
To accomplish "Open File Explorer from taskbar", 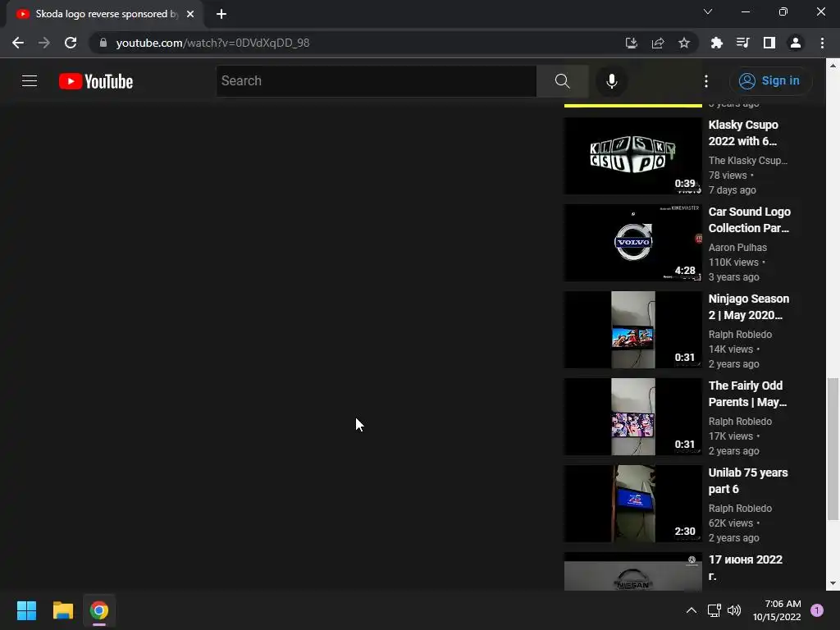I will click(62, 610).
